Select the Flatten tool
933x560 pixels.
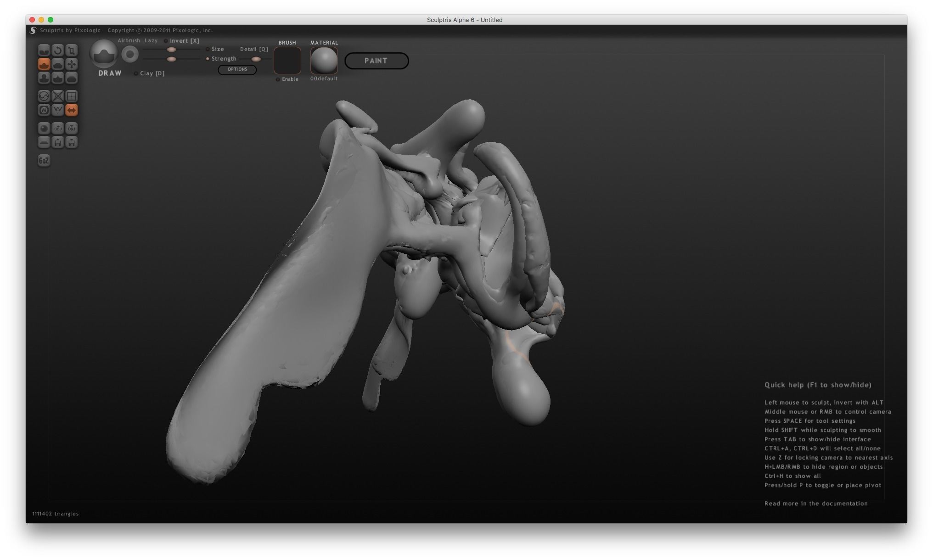click(x=57, y=64)
